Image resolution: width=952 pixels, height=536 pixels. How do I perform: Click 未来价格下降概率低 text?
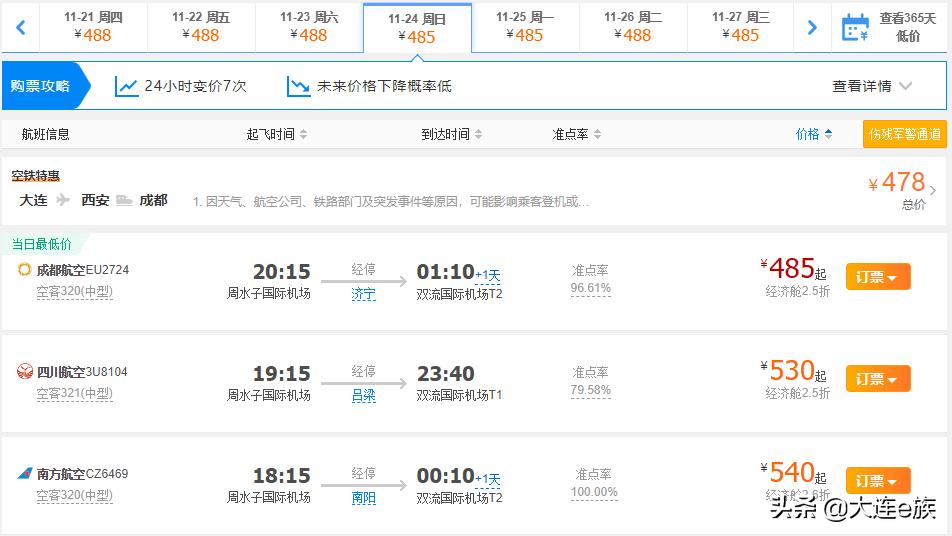384,86
